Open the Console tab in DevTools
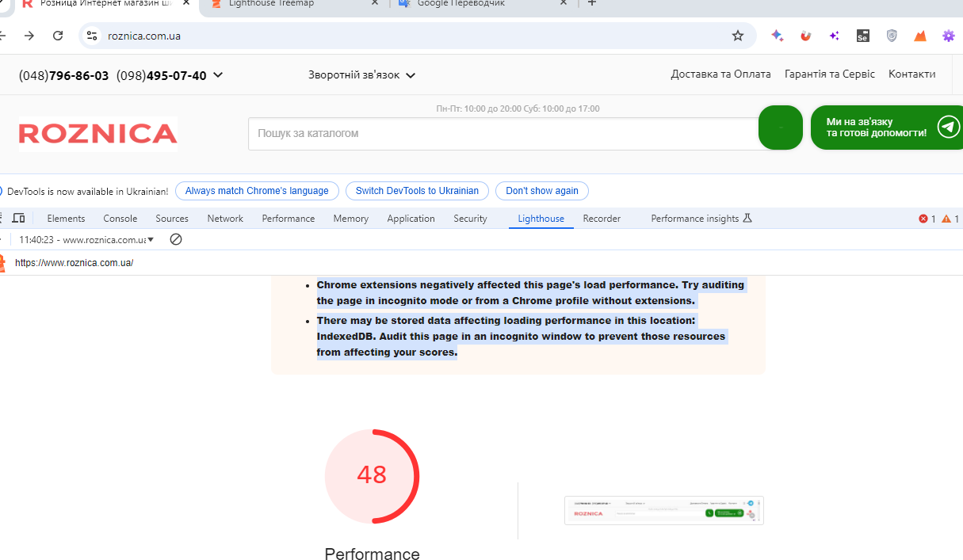The image size is (963, 560). [x=120, y=219]
